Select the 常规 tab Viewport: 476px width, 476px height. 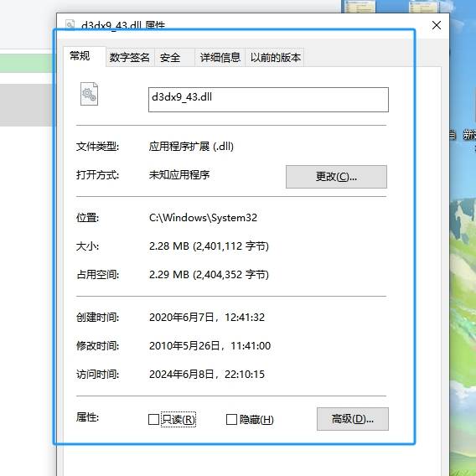coord(80,56)
